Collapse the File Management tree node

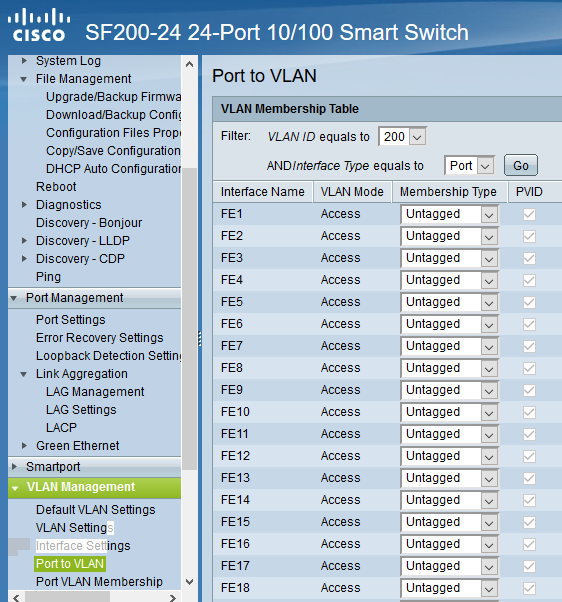click(x=24, y=79)
